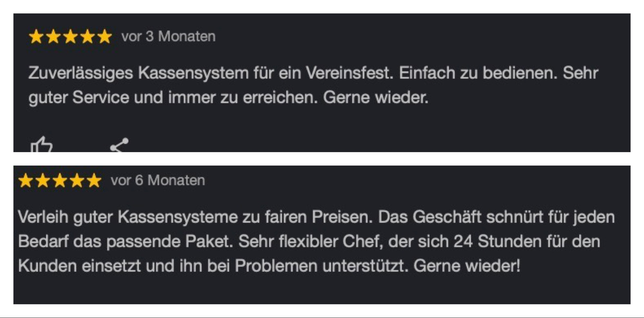Click the thumbs-up like icon
Screen dimensions: 644x318
[41, 145]
